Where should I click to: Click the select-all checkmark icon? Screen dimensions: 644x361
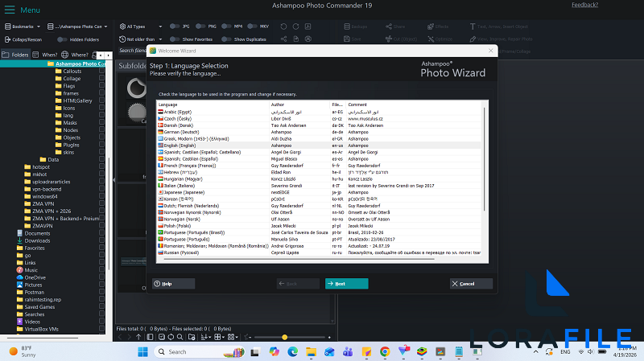pos(162,337)
